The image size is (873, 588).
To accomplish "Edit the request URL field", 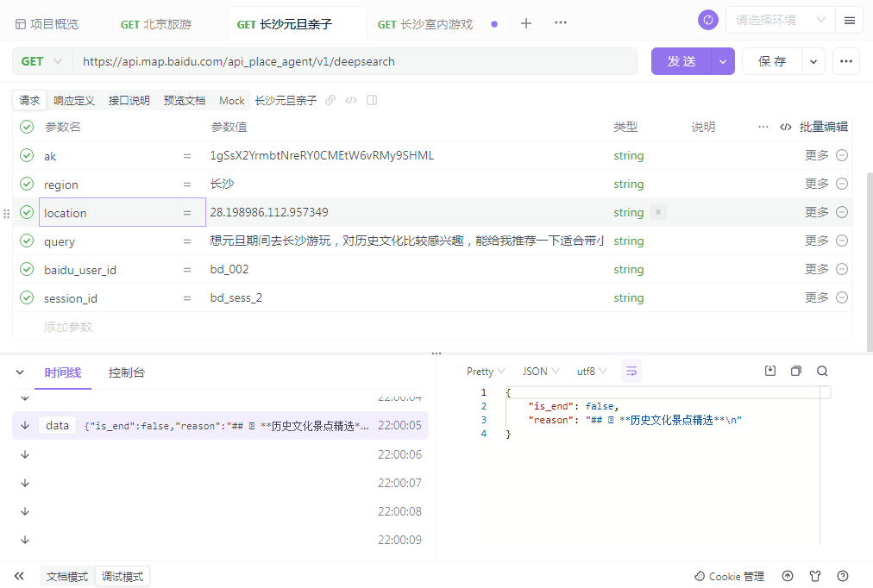I will [355, 61].
